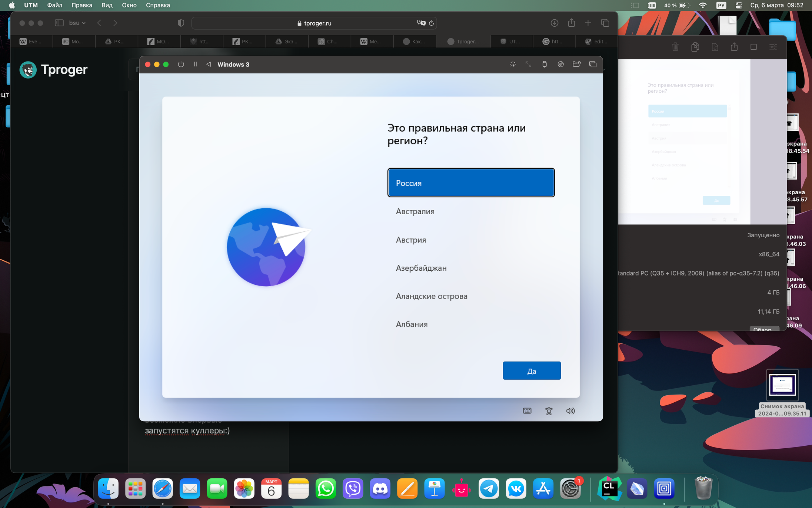Select Албания in the country list
The height and width of the screenshot is (508, 812).
471,324
